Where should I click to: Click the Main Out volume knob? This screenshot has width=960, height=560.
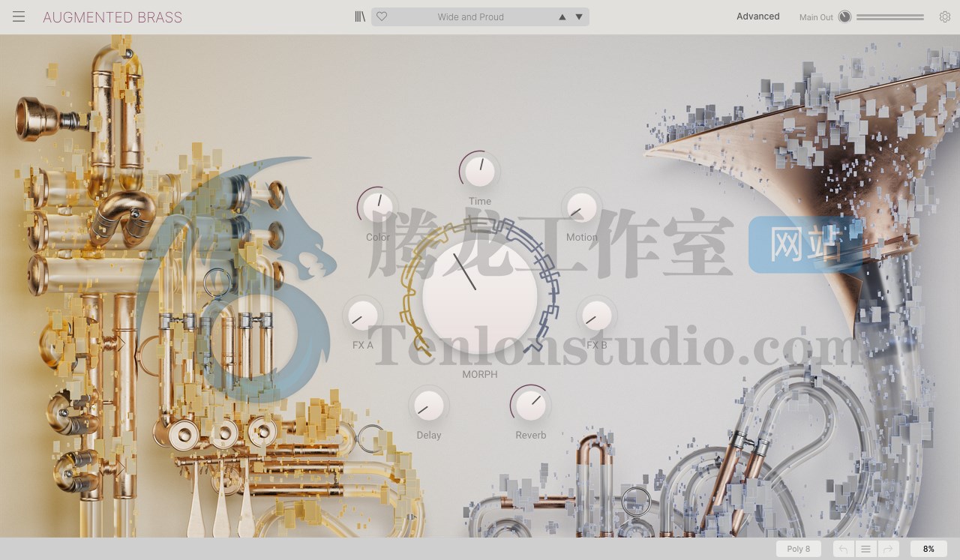(x=845, y=16)
